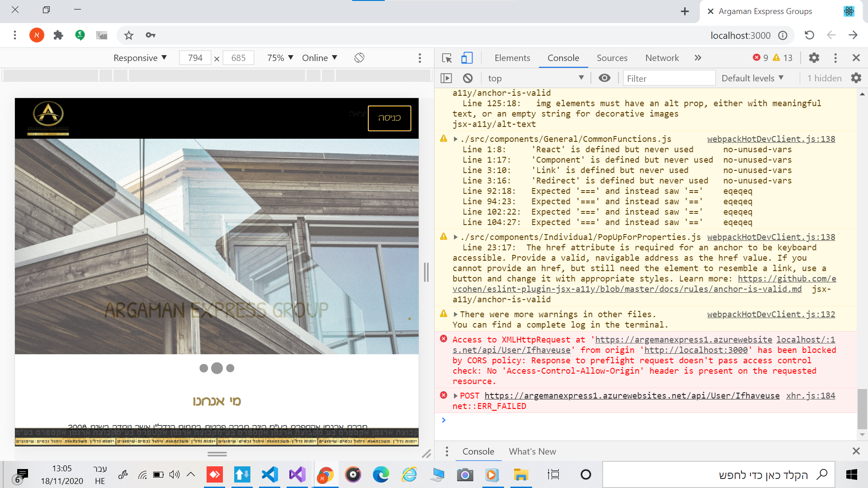Reload the page with refresh icon
The height and width of the screenshot is (488, 868).
(809, 35)
